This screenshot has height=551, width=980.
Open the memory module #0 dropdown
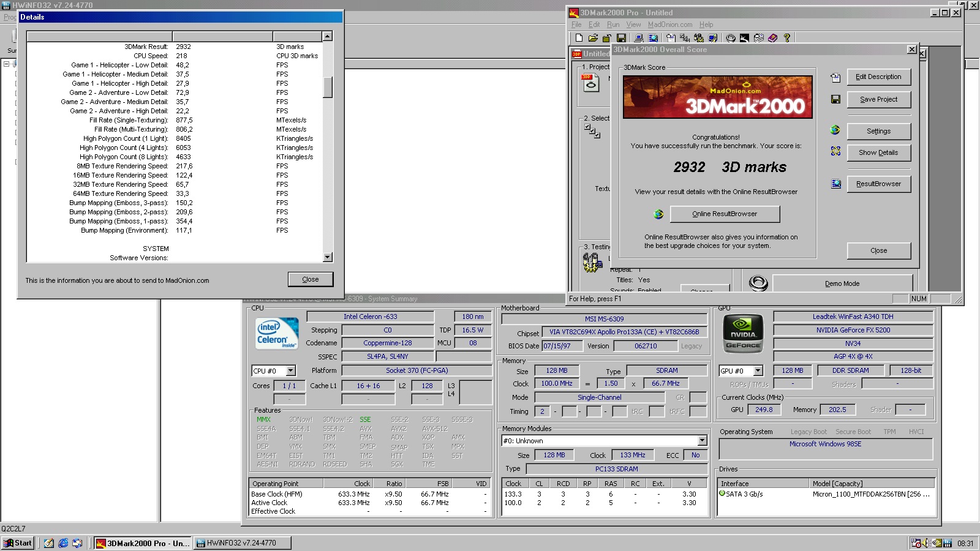pos(702,441)
